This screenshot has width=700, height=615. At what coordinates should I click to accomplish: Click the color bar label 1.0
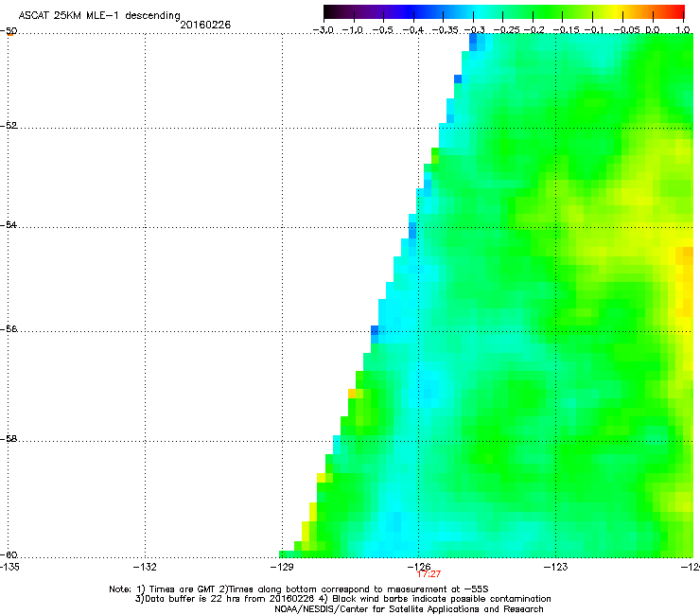click(683, 30)
